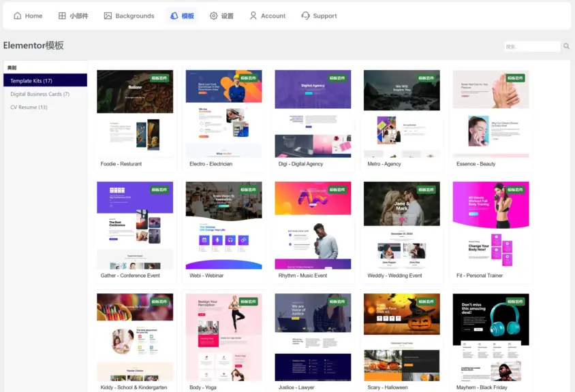Open the Weddly - Wedding Event template

401,228
